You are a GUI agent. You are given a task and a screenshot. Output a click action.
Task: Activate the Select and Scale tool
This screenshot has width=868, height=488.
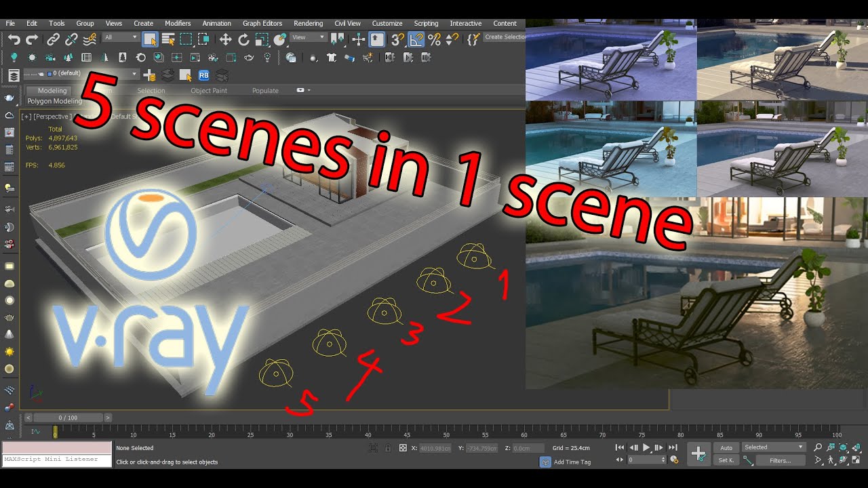point(262,40)
